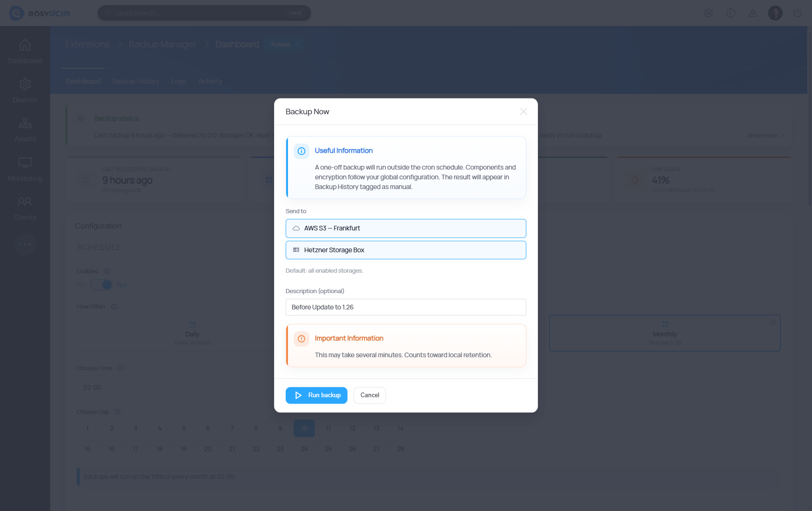Screen dimensions: 812x511
Task: Switch to the Dashboard tab
Action: point(83,81)
